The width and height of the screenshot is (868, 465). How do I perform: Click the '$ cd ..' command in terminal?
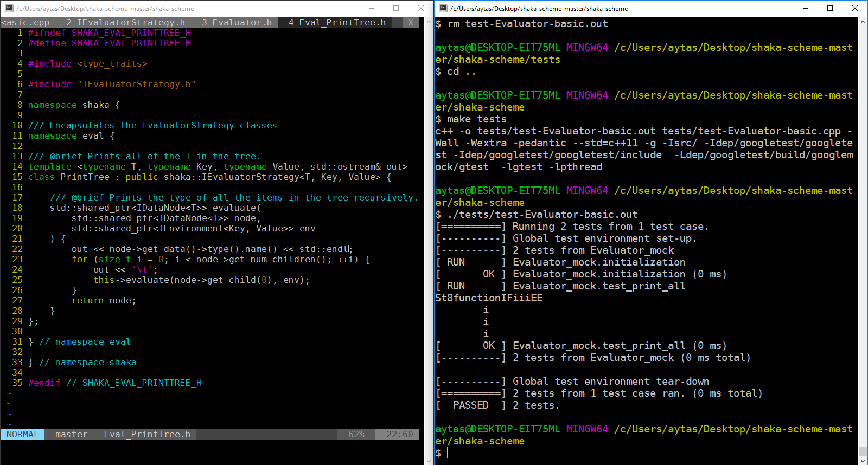(456, 71)
